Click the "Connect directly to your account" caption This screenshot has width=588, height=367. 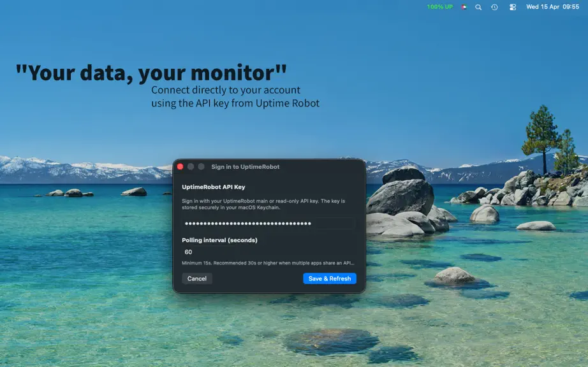(226, 90)
